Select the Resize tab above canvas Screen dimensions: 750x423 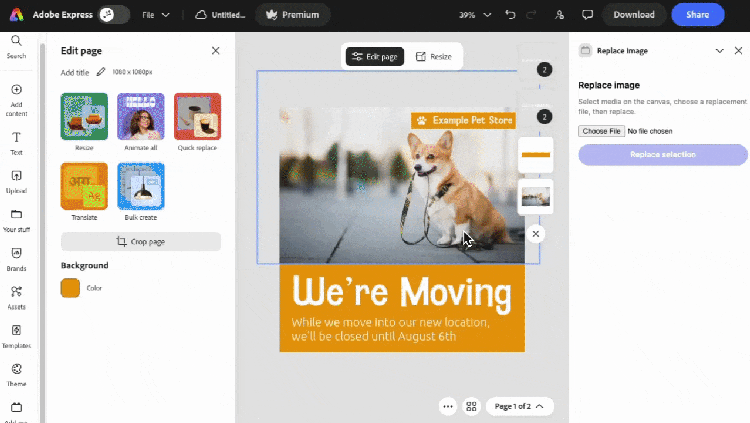pyautogui.click(x=434, y=57)
